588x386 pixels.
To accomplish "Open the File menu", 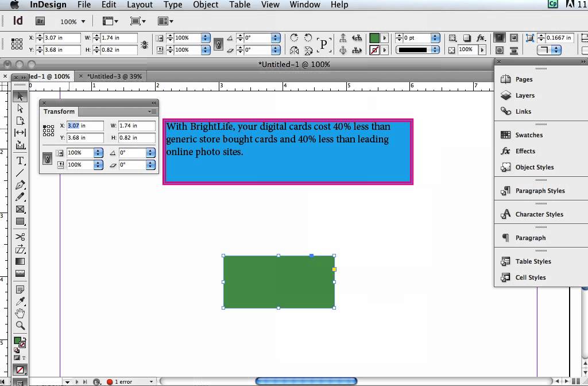I will [84, 5].
